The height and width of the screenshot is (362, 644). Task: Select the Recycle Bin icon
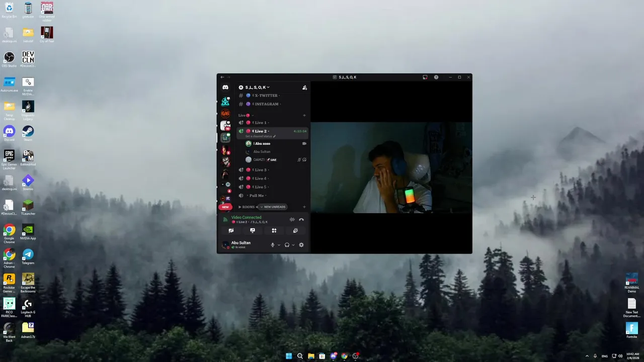tap(9, 10)
